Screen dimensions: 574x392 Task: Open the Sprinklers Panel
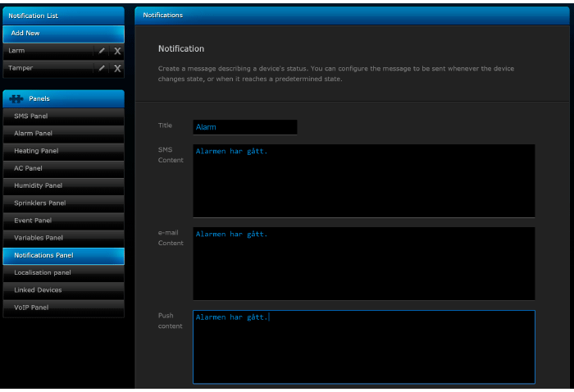click(63, 203)
